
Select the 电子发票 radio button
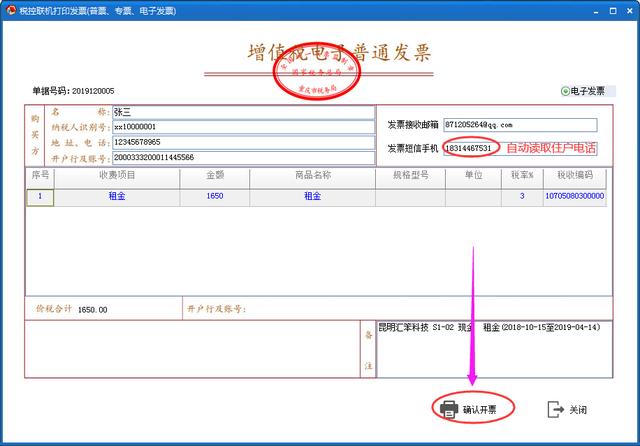click(x=566, y=90)
